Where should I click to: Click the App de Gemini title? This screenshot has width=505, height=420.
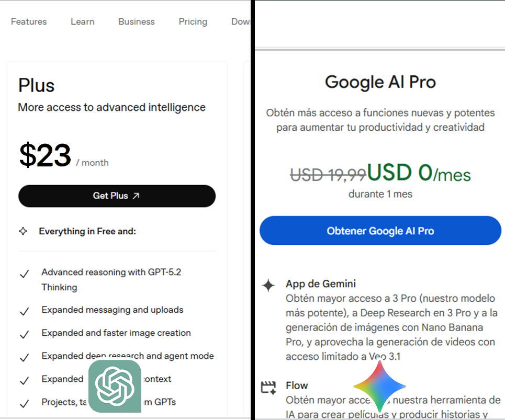pyautogui.click(x=321, y=283)
